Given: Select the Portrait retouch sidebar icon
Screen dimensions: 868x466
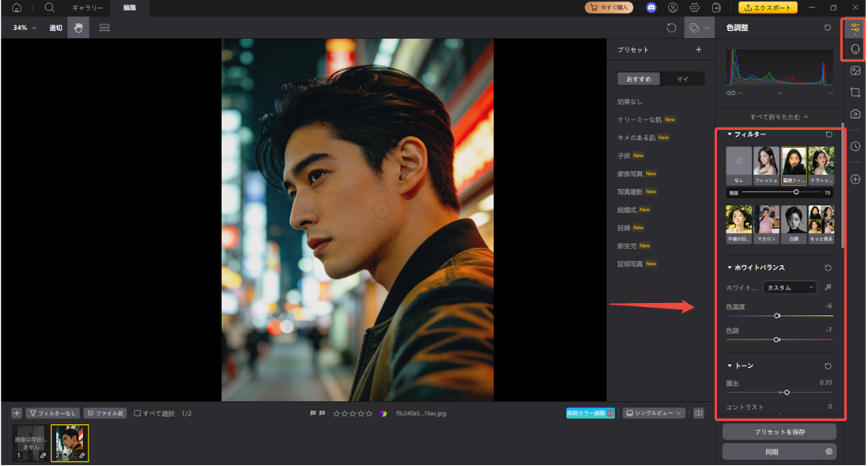Looking at the screenshot, I should 855,48.
